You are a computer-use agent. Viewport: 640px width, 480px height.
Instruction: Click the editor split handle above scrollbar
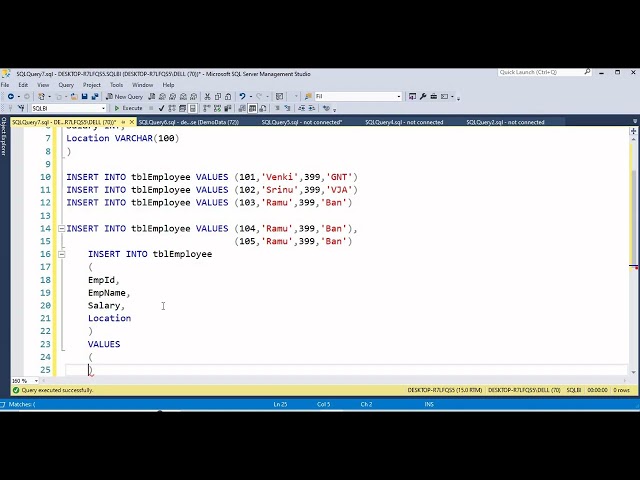pos(633,131)
